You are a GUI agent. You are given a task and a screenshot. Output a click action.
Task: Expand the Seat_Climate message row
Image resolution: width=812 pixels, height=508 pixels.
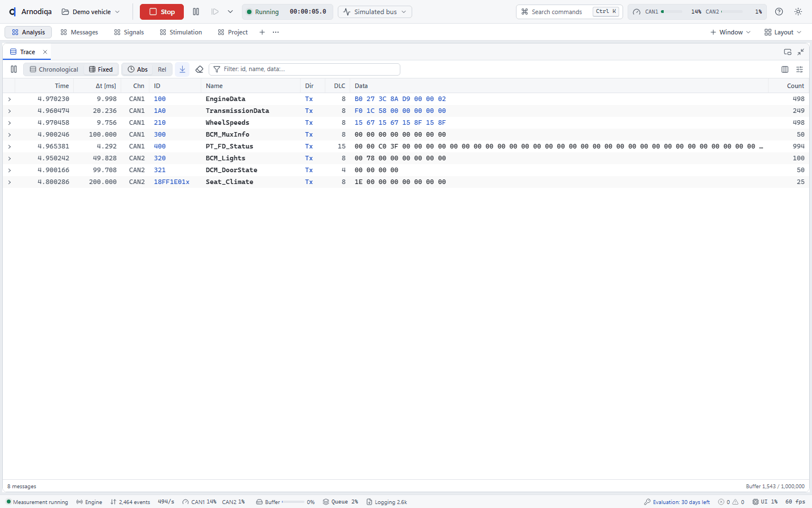[10, 182]
